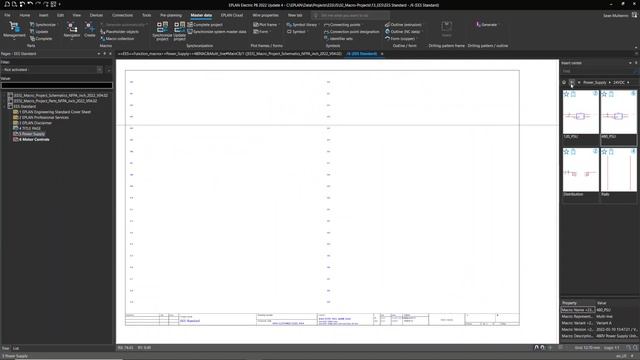Screen dimensions: 640x360
Task: Click Connecting points
Action: [342, 24]
